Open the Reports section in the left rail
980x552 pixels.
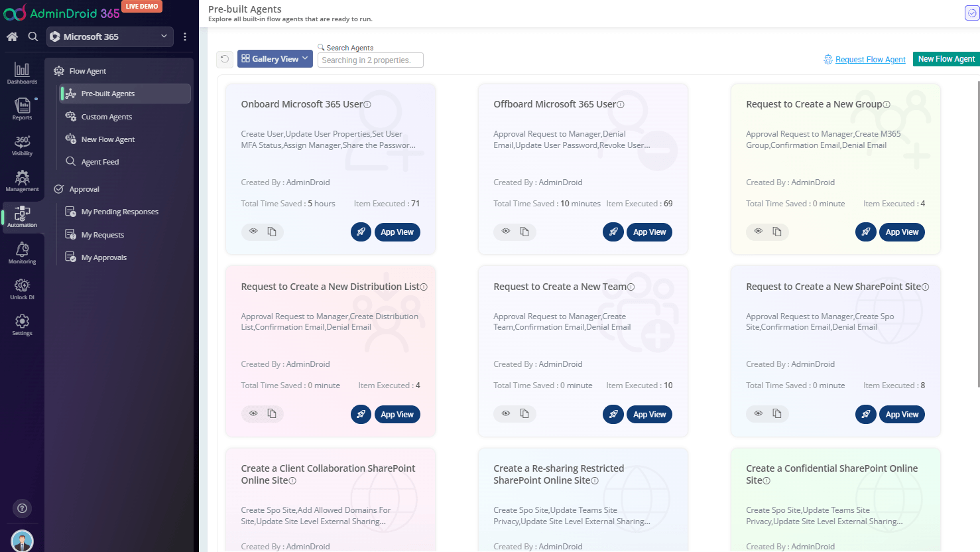[x=22, y=109]
